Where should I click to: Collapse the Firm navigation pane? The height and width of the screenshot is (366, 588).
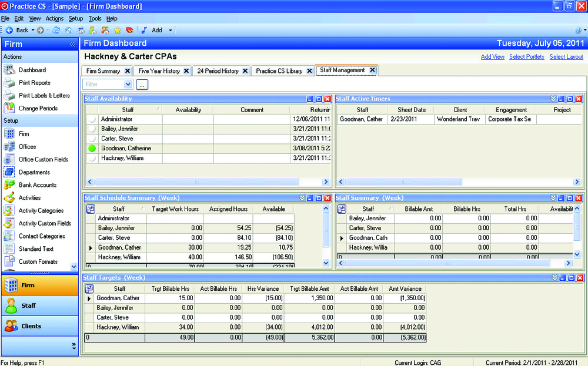click(x=72, y=44)
